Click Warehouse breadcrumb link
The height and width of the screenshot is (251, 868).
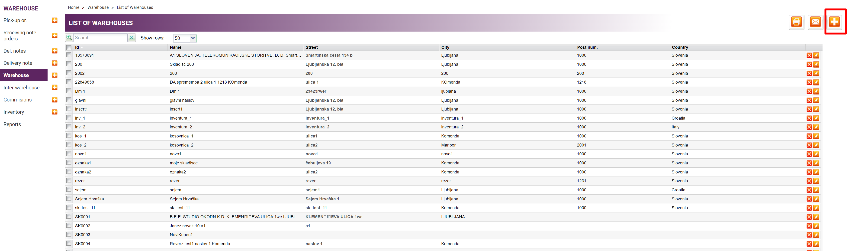(98, 7)
